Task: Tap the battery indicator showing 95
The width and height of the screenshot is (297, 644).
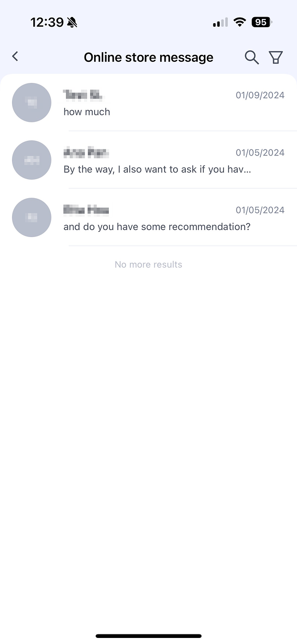Action: (262, 22)
